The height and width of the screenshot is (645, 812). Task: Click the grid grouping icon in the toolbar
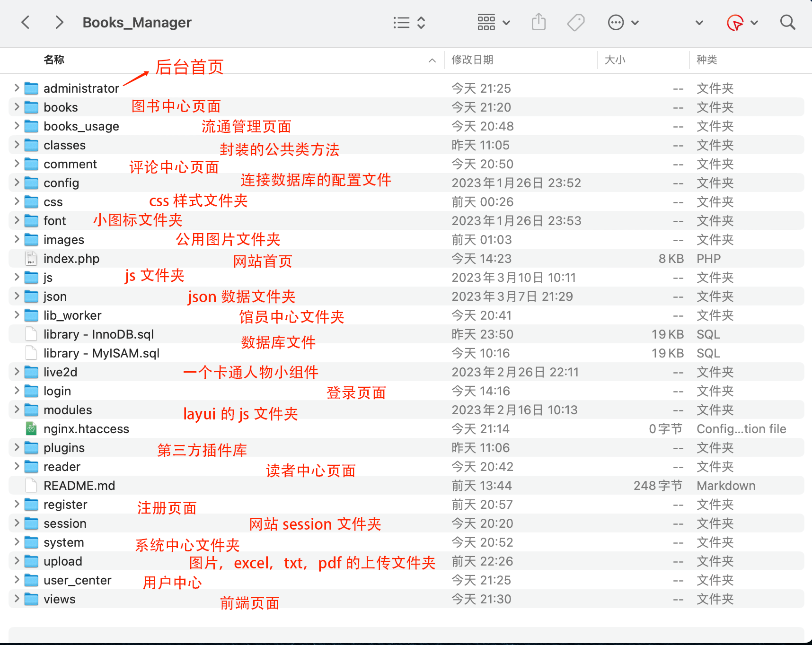point(486,22)
